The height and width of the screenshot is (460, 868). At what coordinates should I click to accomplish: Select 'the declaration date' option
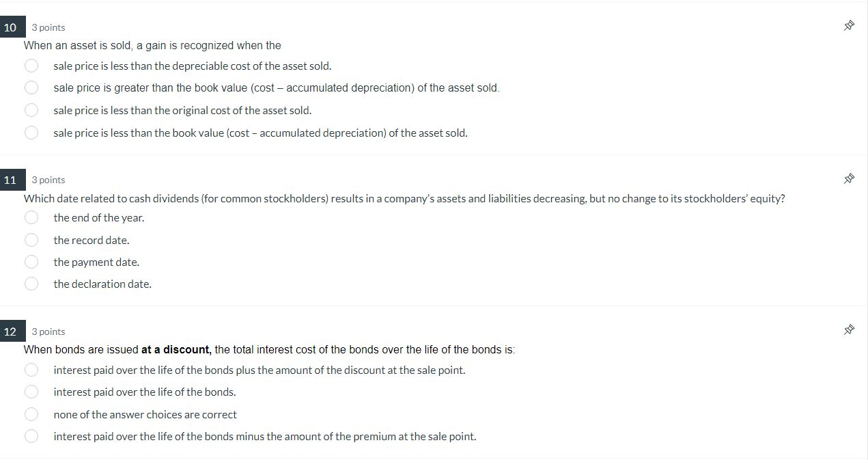tap(31, 284)
